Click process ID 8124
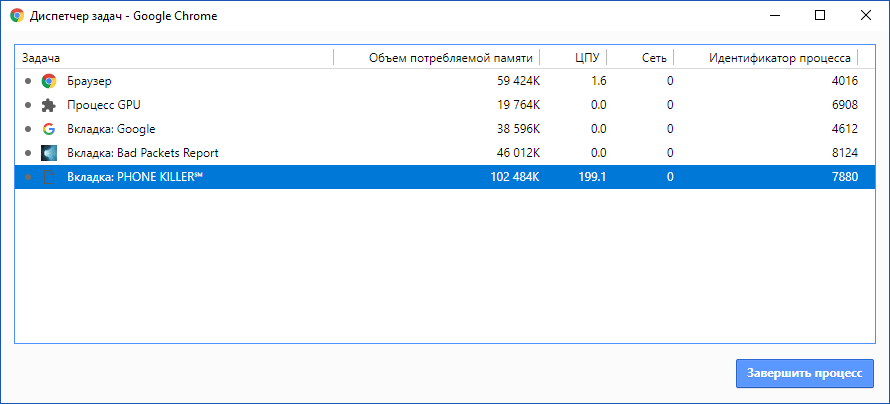This screenshot has height=404, width=890. [845, 153]
